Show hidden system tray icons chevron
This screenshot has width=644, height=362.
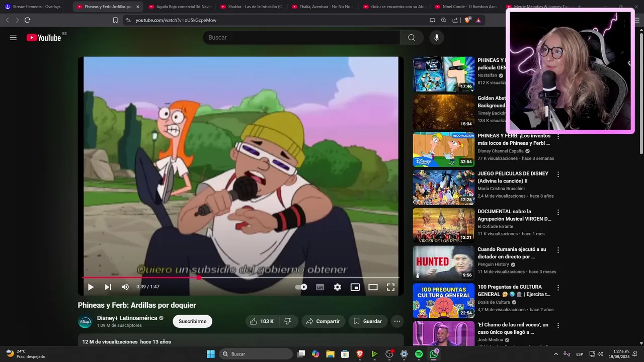[556, 354]
